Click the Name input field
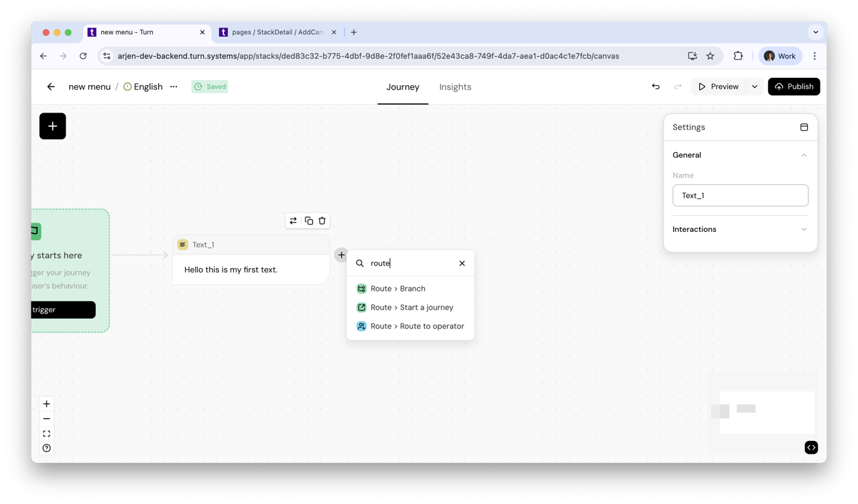Image resolution: width=858 pixels, height=504 pixels. [x=740, y=196]
